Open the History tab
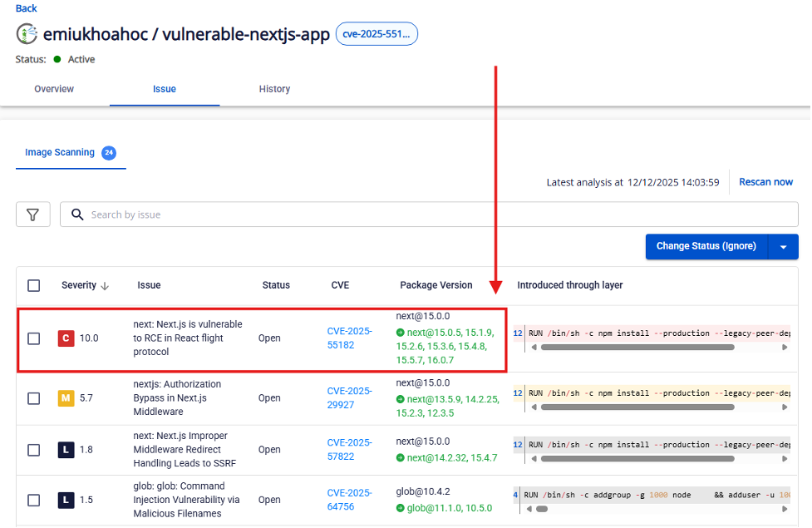812x528 pixels. (274, 89)
